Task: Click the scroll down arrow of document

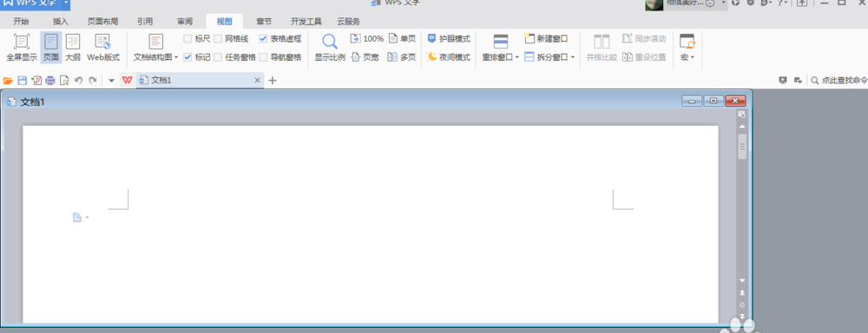Action: [x=742, y=280]
